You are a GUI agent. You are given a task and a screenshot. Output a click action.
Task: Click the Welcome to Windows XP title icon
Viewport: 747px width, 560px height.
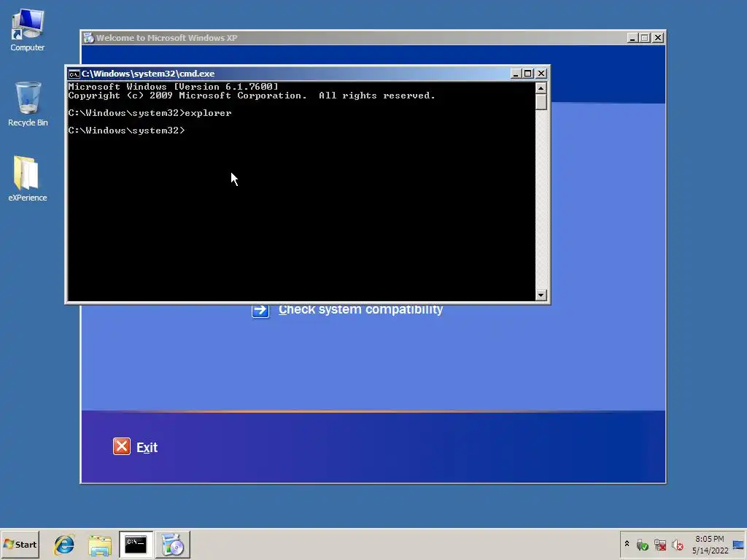[88, 38]
